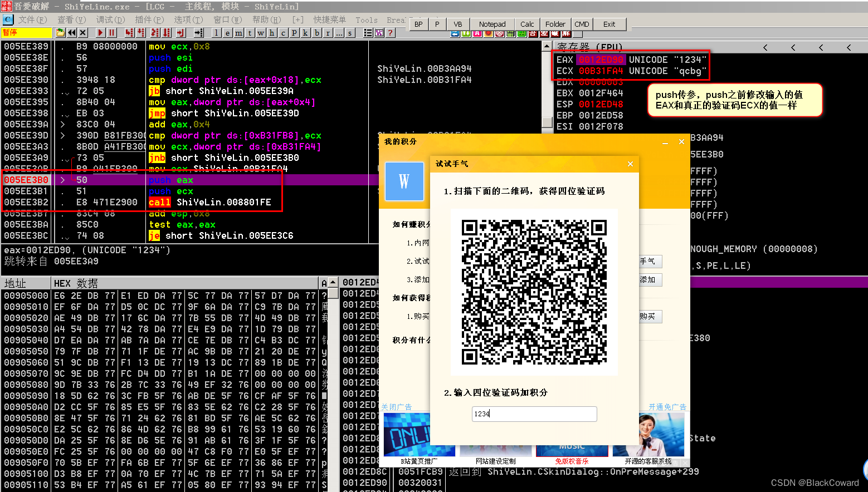Open references 'r' toolbar button
Screen dimensions: 868x492
(x=328, y=33)
